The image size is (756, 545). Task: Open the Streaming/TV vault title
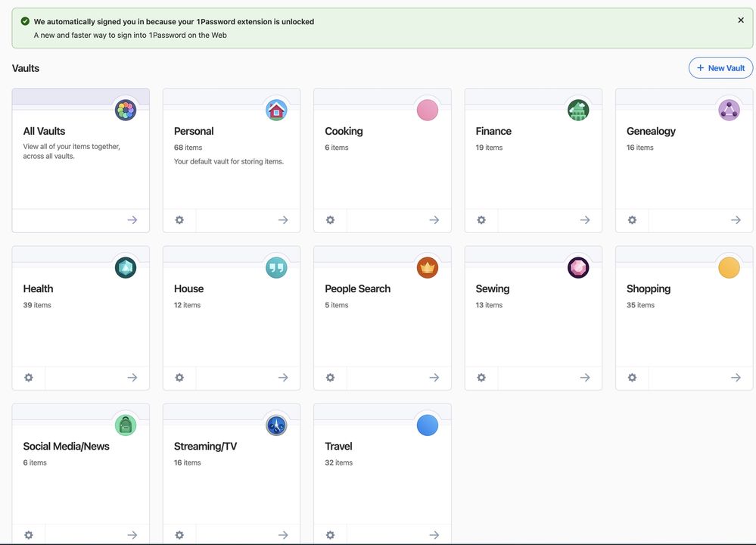(205, 447)
